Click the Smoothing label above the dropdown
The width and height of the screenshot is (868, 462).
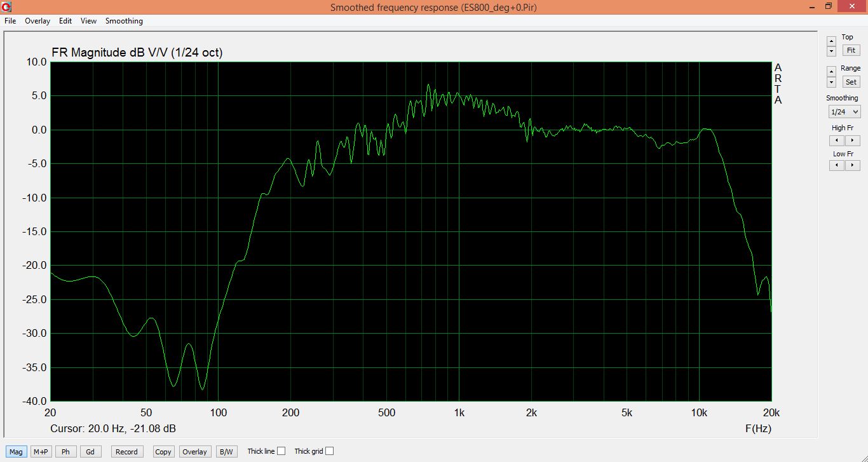point(842,98)
